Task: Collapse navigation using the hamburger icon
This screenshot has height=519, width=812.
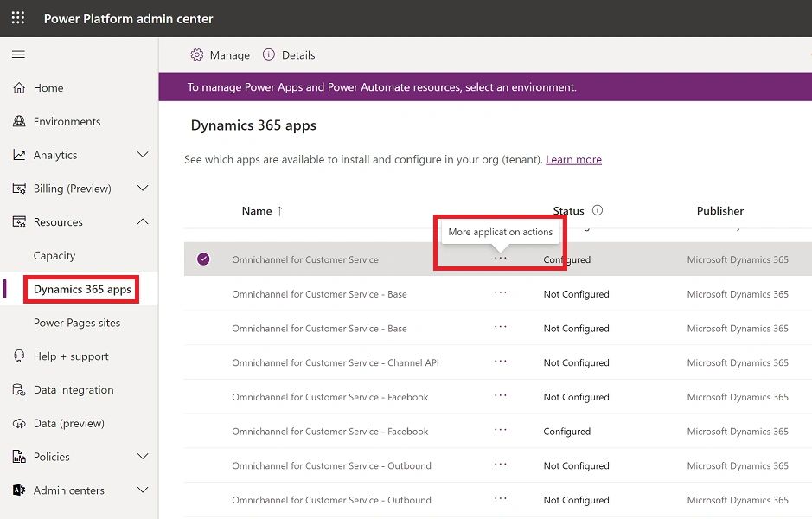Action: click(x=18, y=54)
